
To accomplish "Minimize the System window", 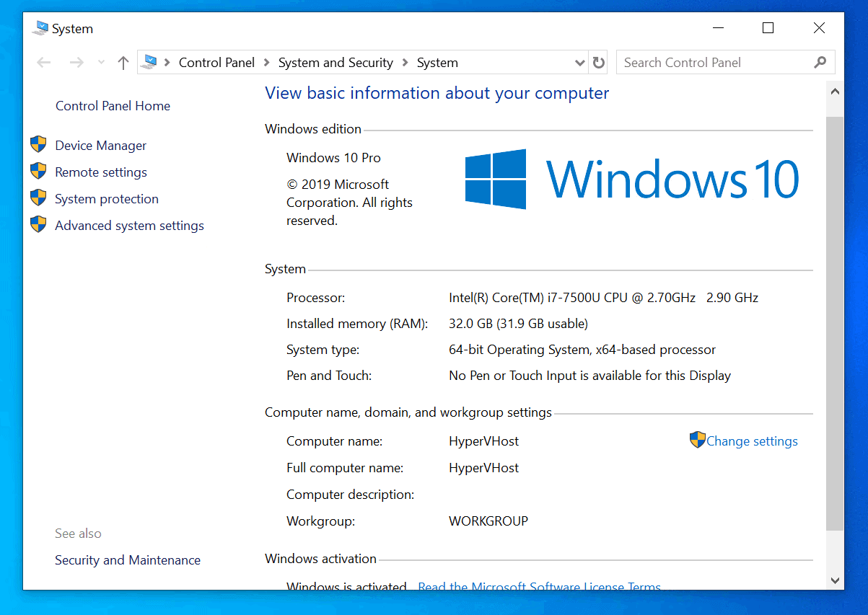I will [718, 28].
